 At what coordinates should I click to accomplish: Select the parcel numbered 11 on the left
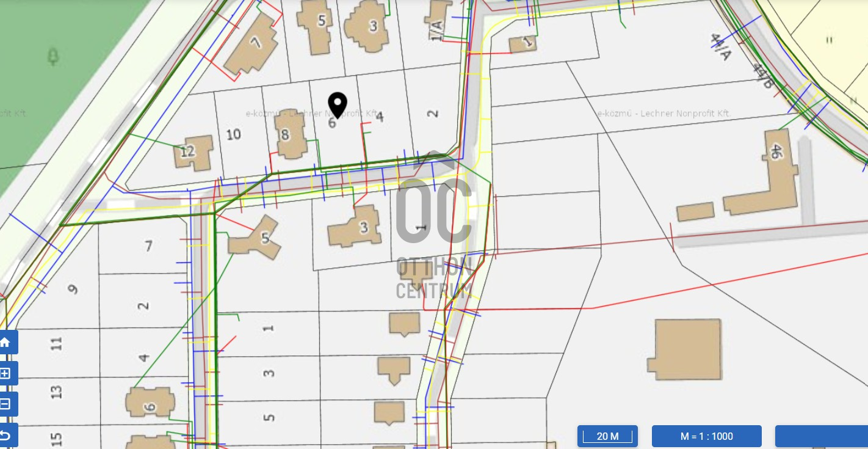coord(57,343)
